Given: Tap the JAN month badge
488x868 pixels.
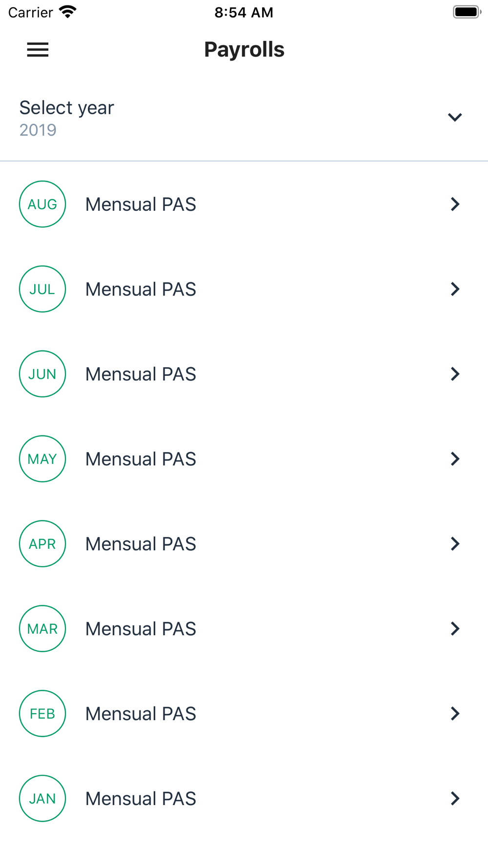Looking at the screenshot, I should coord(42,799).
